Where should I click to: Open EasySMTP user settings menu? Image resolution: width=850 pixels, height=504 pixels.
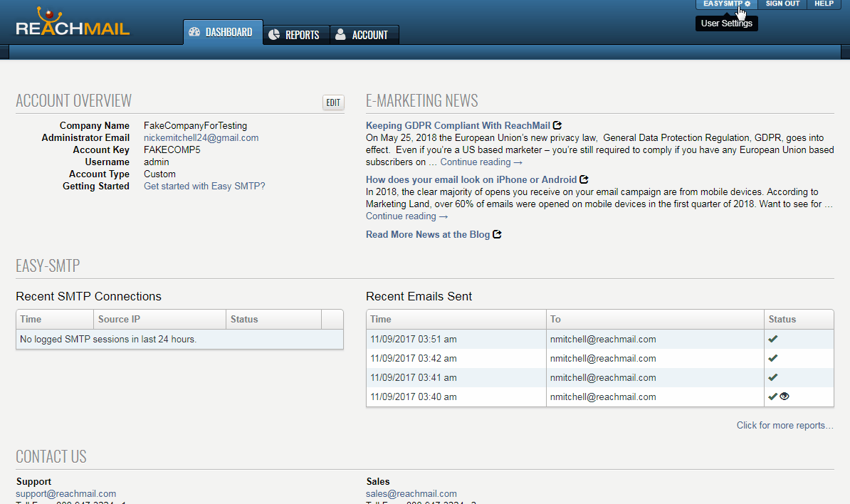coord(726,4)
